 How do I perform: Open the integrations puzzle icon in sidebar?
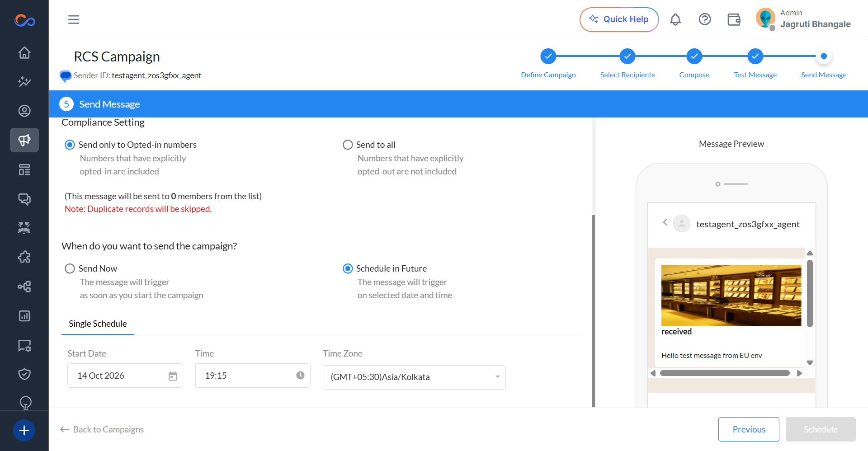click(24, 257)
